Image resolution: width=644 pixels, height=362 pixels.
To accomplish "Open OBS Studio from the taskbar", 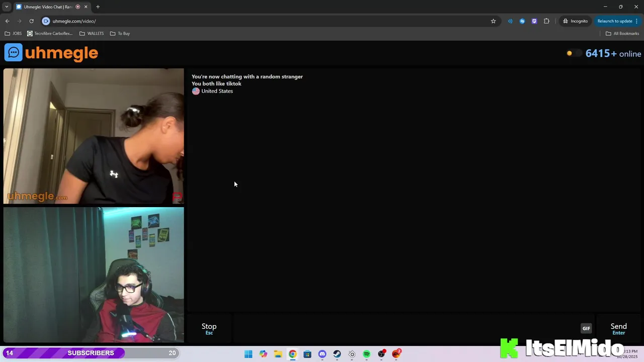I will coord(382,354).
